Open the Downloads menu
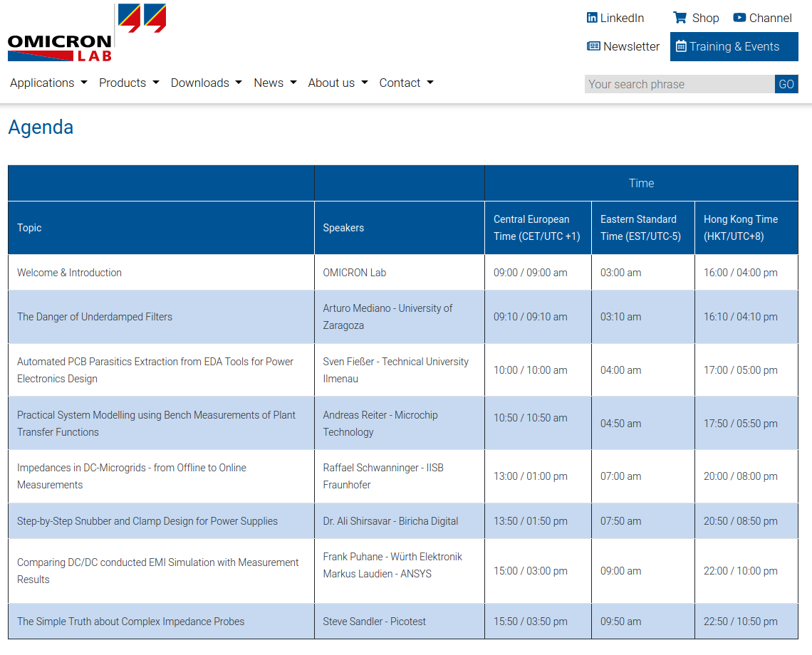Screen dimensions: 812x655 [206, 83]
